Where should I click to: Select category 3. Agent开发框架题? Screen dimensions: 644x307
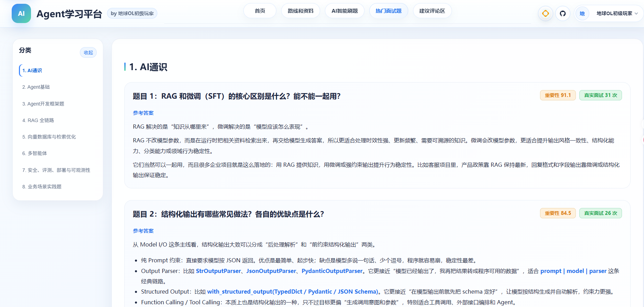(58, 104)
